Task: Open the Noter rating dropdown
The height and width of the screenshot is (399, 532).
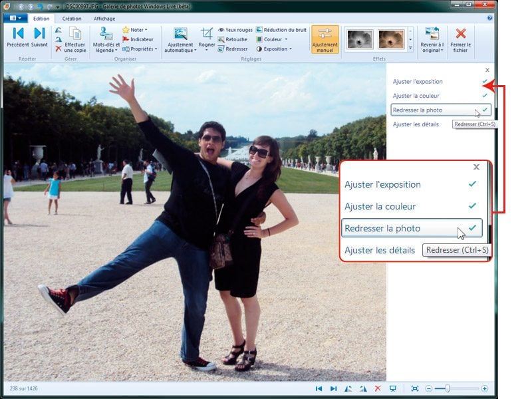Action: click(x=138, y=30)
